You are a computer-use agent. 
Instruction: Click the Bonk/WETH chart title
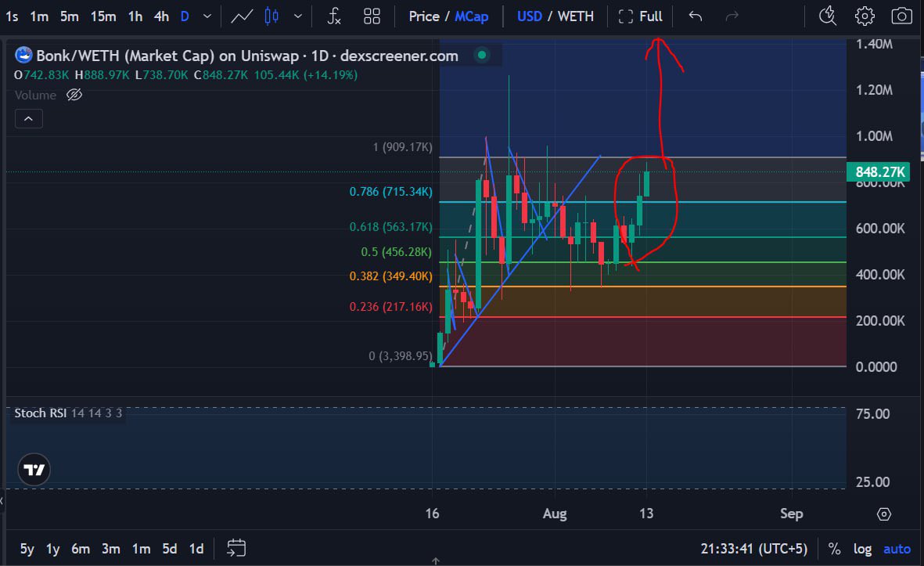(247, 56)
